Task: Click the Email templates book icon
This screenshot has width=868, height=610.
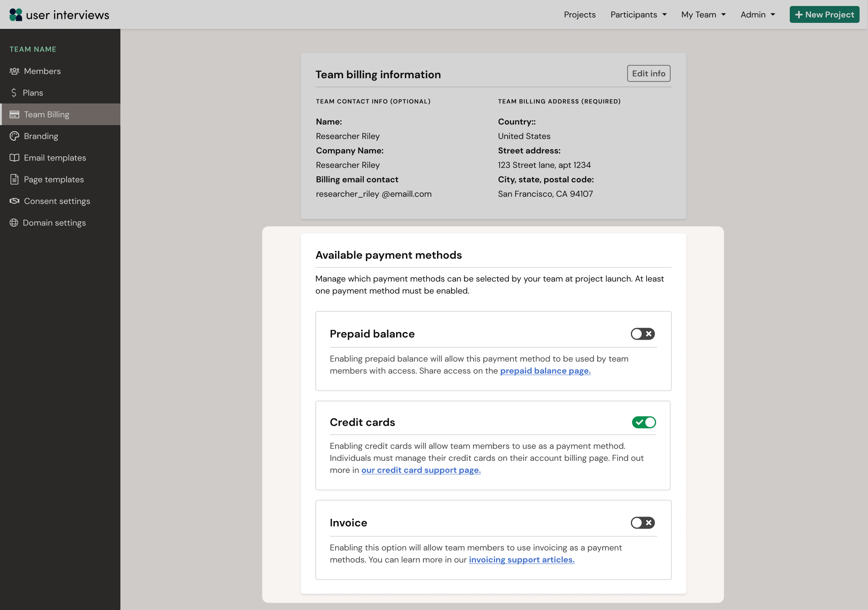Action: tap(14, 158)
